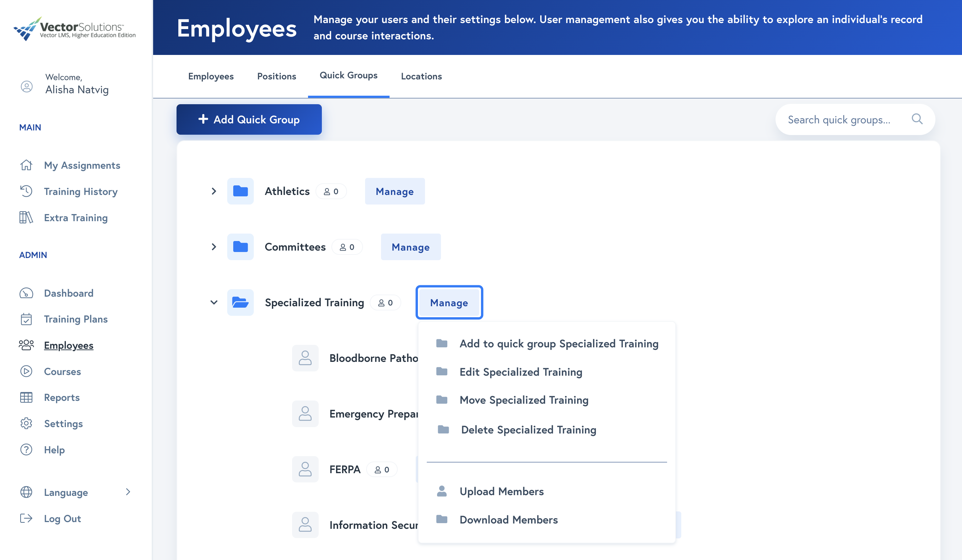
Task: Select the Training History clock icon
Action: point(26,191)
